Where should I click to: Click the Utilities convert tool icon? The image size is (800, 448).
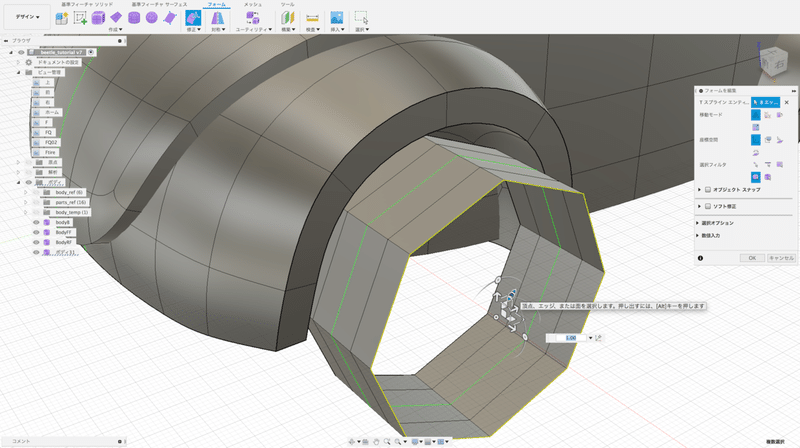coord(253,18)
